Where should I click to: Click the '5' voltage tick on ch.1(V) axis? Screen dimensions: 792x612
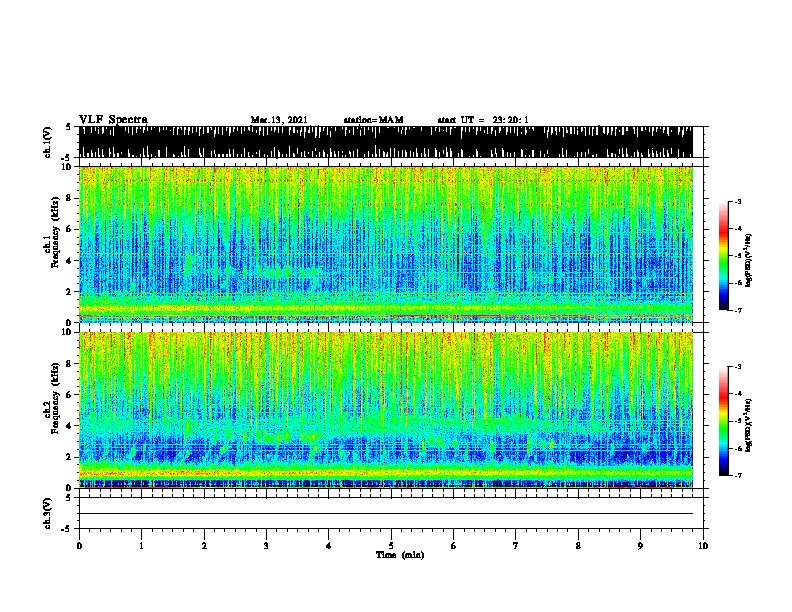(69, 127)
